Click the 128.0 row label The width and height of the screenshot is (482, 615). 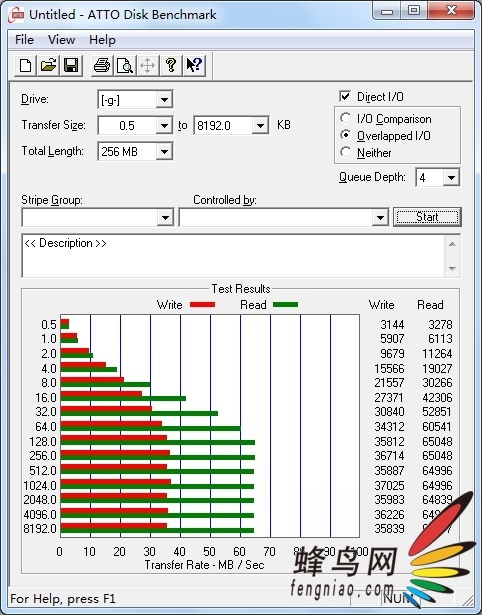[x=43, y=441]
